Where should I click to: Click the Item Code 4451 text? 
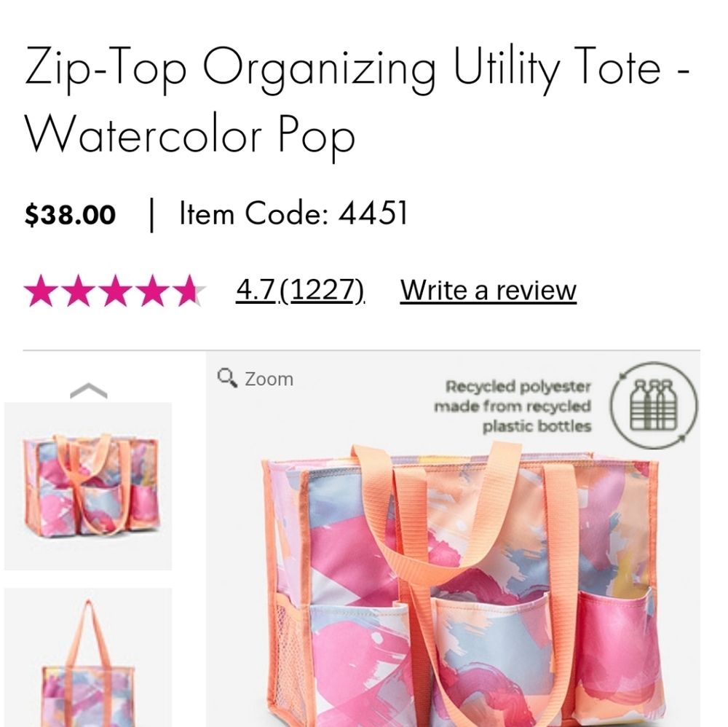click(291, 213)
